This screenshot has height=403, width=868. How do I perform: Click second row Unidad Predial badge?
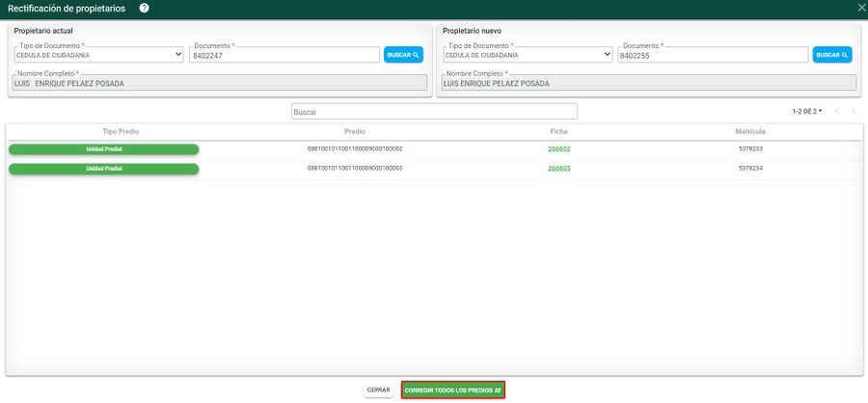pyautogui.click(x=104, y=169)
